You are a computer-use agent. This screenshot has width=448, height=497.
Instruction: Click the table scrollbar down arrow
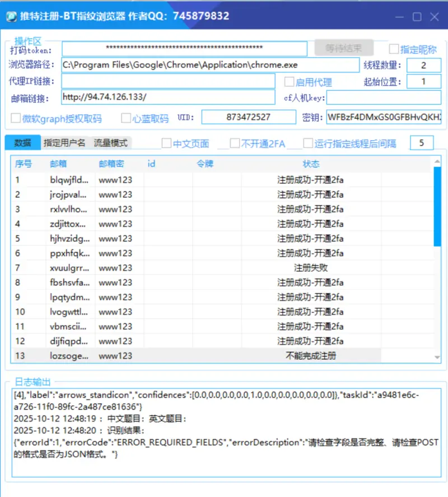pos(437,357)
